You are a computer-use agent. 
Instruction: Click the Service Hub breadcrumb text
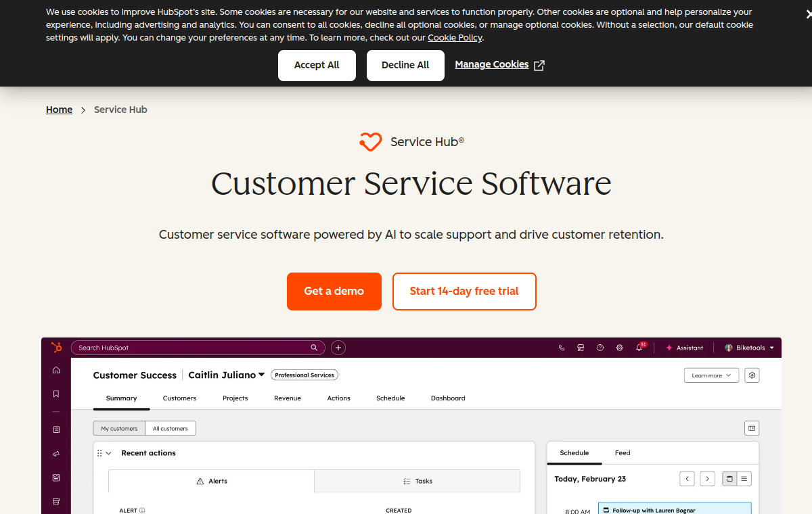pos(120,110)
